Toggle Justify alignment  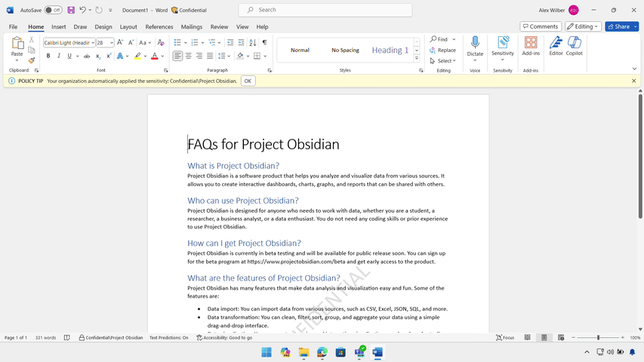coord(210,56)
